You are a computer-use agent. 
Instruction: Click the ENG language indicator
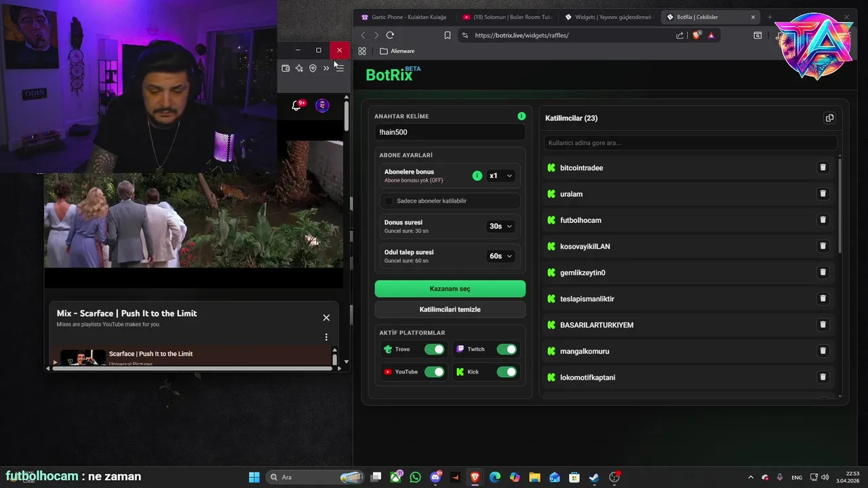point(797,477)
